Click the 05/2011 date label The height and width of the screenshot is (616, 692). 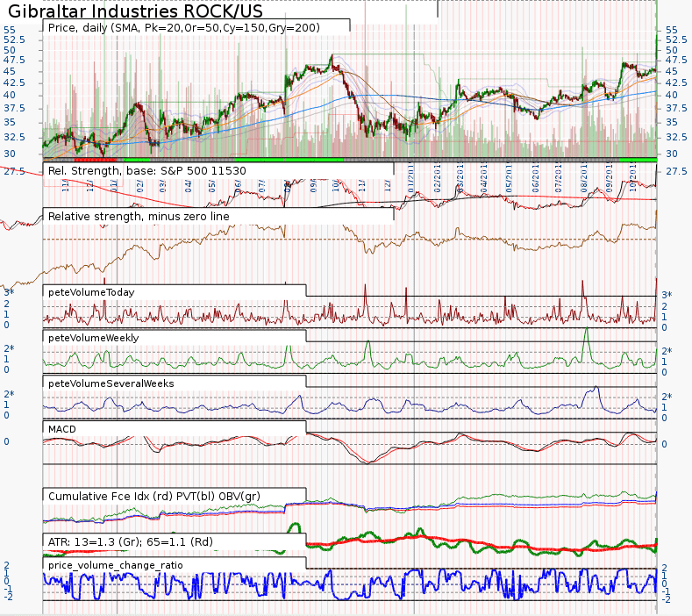pyautogui.click(x=508, y=177)
